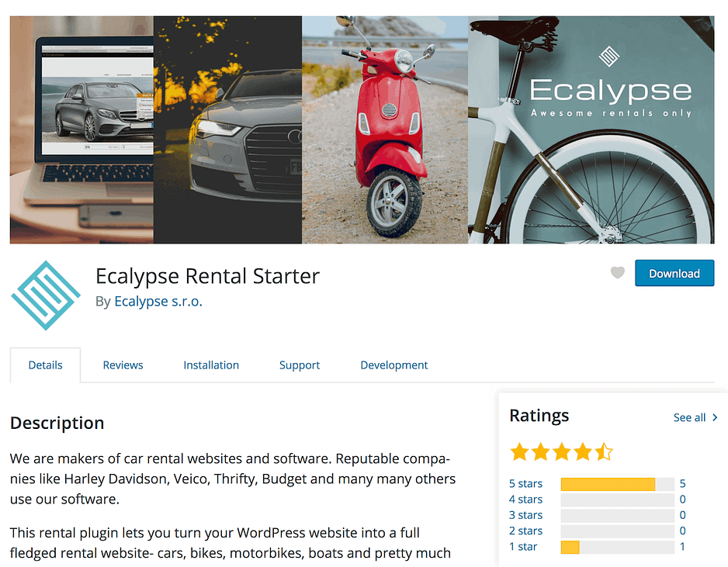Click the 5 stars rating bar
This screenshot has height=567, width=728.
[x=618, y=484]
